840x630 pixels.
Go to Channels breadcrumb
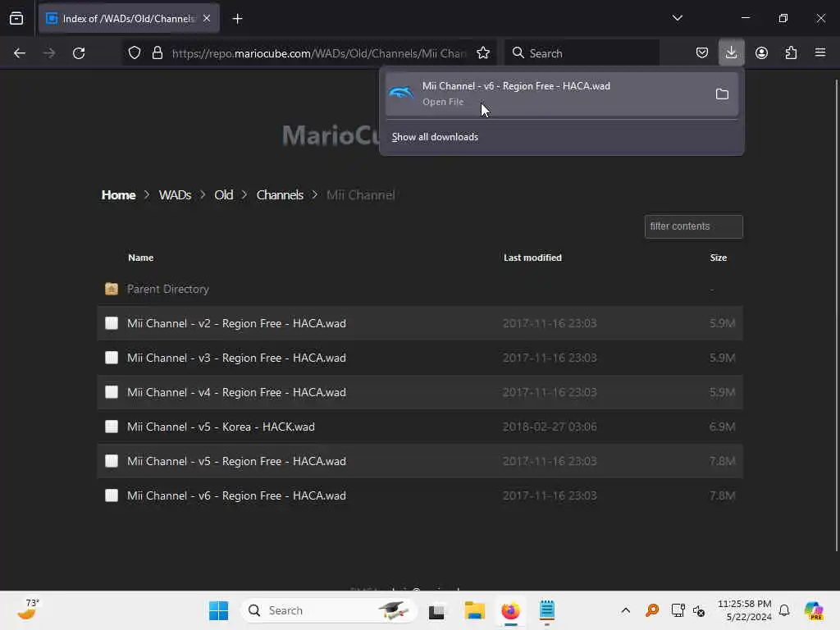[x=280, y=195]
